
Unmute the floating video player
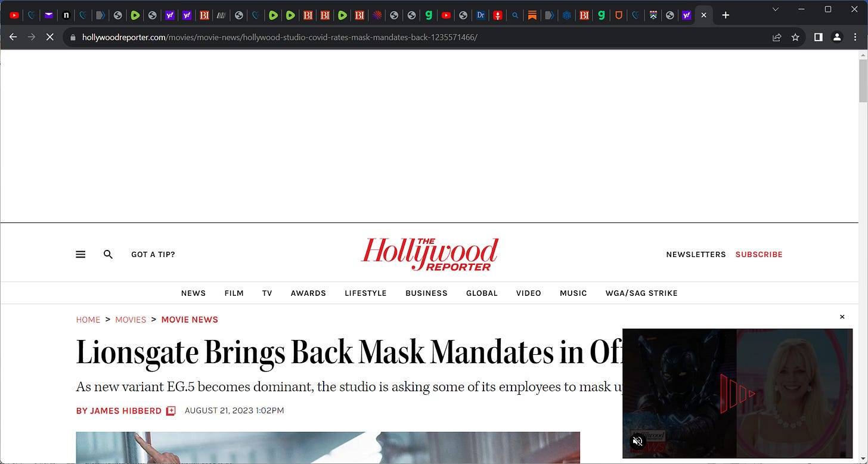[637, 441]
